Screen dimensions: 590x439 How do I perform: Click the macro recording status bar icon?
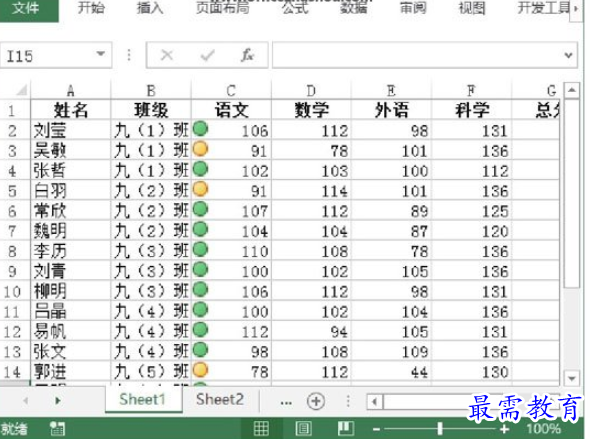coord(57,428)
